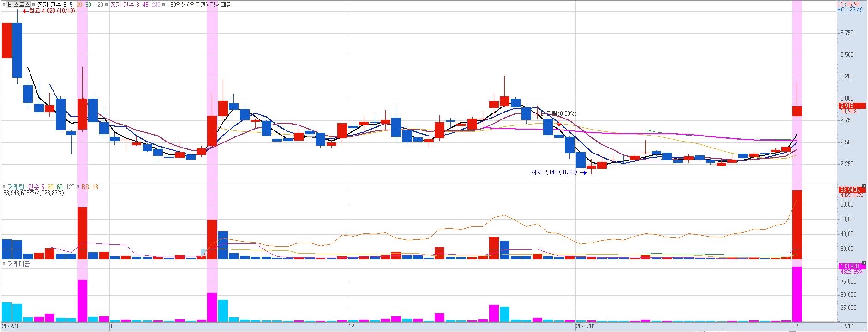Select the gray 120 moving average in price legend
The height and width of the screenshot is (332, 868).
(99, 5)
